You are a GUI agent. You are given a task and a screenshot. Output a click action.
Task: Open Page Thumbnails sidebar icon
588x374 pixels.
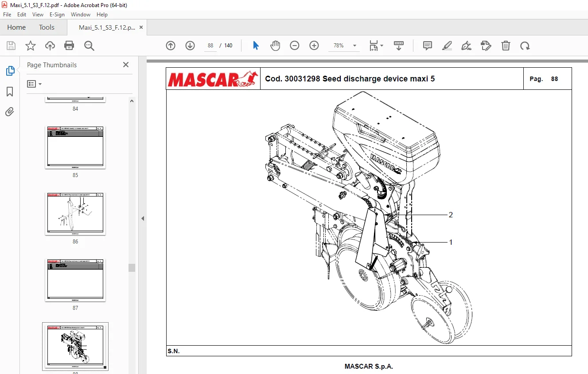point(10,70)
